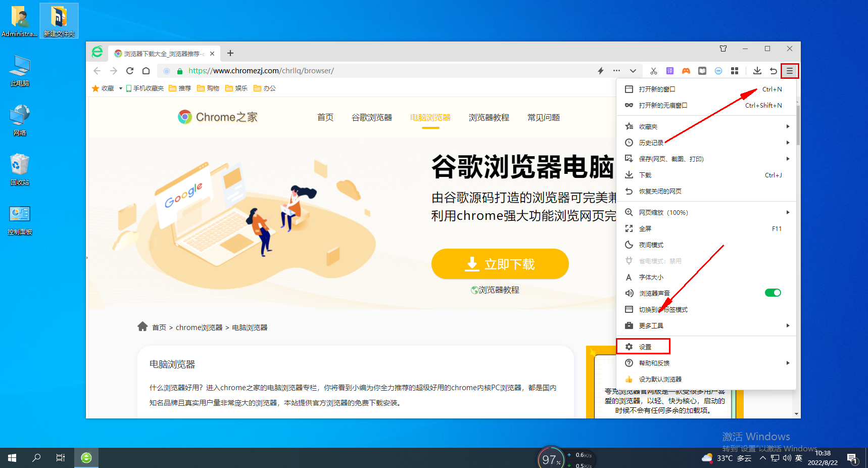The height and width of the screenshot is (468, 868).
Task: Expand 保存(网页、截图、打印) submenu
Action: pos(706,159)
